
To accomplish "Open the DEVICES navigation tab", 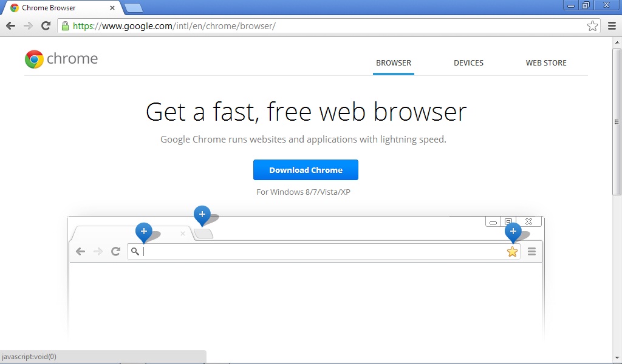I will coord(468,63).
